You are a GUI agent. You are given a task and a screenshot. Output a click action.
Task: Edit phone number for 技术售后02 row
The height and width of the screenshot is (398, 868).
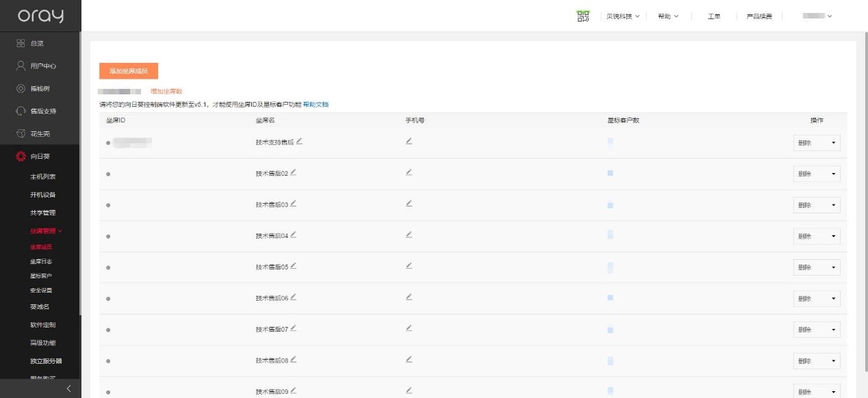(409, 172)
